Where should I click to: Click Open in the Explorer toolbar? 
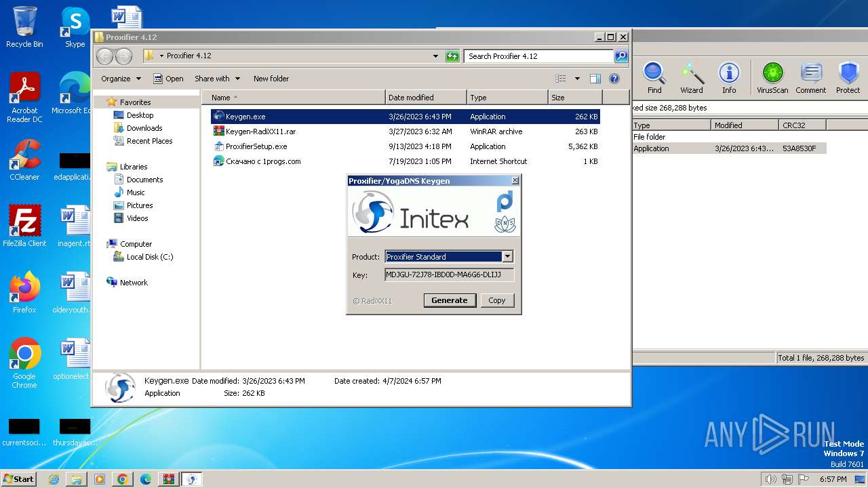pos(168,79)
